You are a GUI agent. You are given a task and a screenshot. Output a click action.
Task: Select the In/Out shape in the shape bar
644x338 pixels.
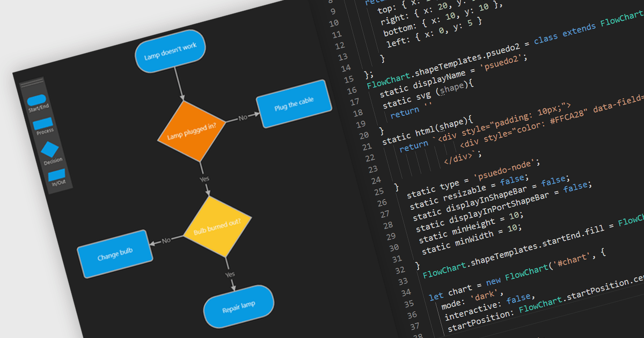(x=56, y=174)
